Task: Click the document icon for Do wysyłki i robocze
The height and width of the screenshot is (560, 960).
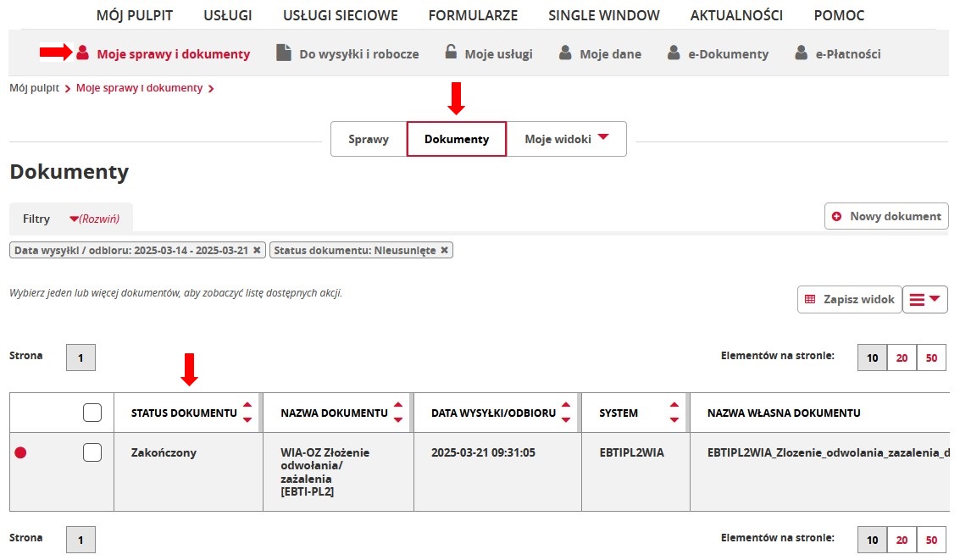Action: point(284,53)
